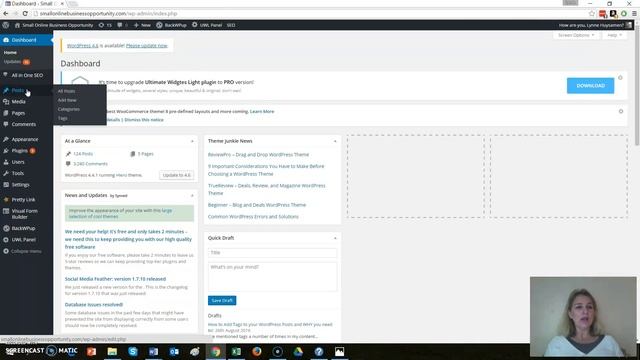Open the Pretty Link icon

[6, 200]
